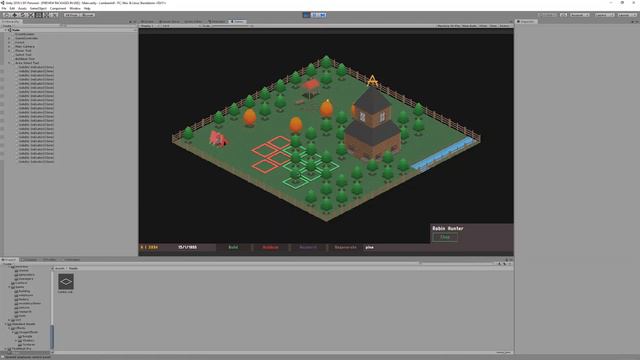The image size is (640, 360).
Task: Switch to the Game tab
Action: tap(237, 21)
